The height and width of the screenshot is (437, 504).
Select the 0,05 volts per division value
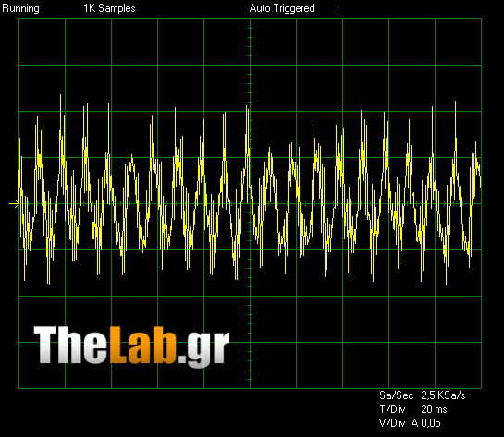pyautogui.click(x=431, y=423)
